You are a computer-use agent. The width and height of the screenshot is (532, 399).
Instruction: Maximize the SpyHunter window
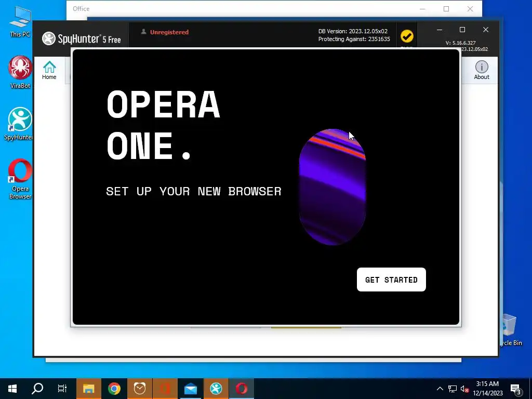(x=462, y=30)
